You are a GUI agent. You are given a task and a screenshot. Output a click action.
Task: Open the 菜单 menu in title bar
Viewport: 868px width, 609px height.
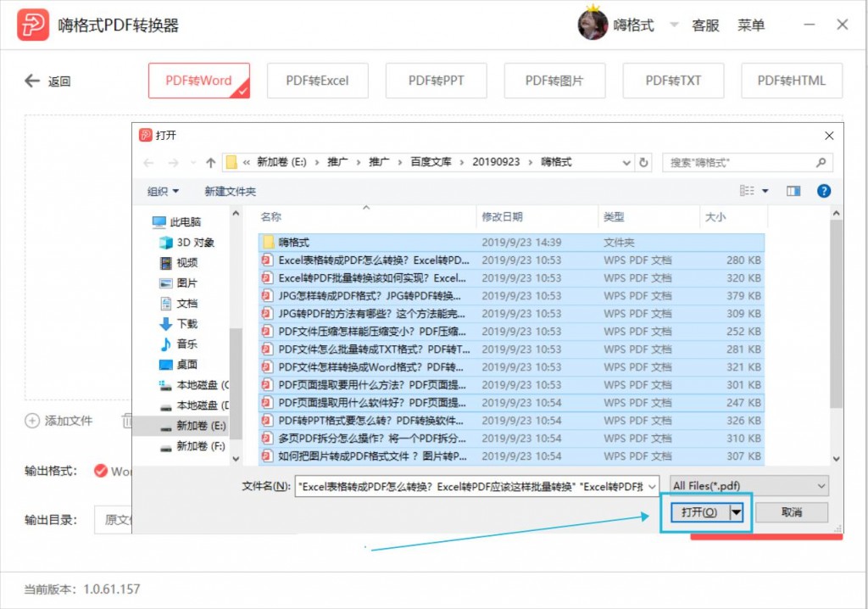pos(751,25)
